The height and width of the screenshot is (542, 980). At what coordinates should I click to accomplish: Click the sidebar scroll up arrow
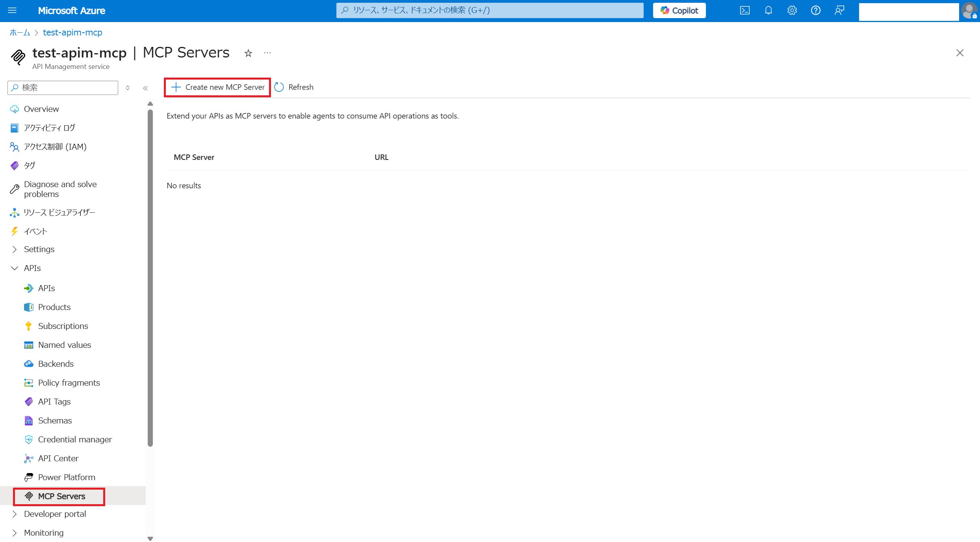150,104
